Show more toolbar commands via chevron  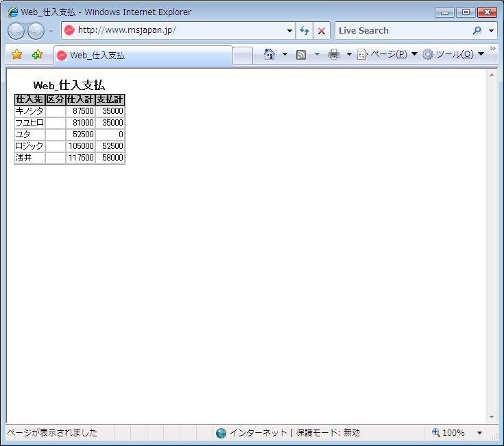pyautogui.click(x=493, y=49)
